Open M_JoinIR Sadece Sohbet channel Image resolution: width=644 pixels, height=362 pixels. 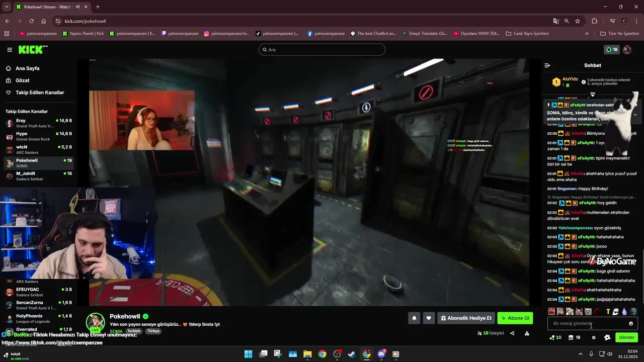pyautogui.click(x=39, y=176)
